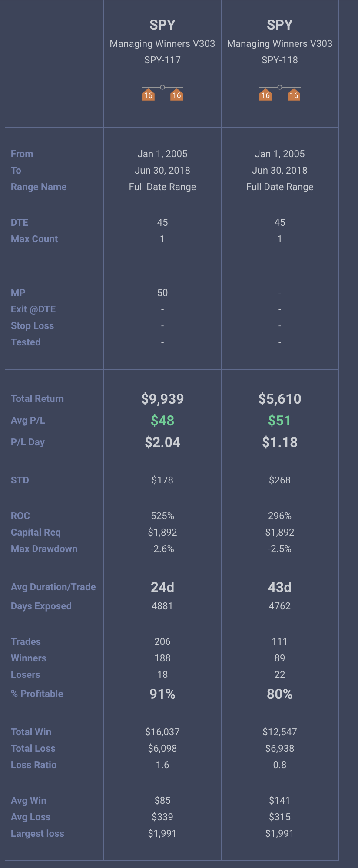Click Managing Winners V303 above SPY-117
The height and width of the screenshot is (868, 358).
(x=162, y=43)
